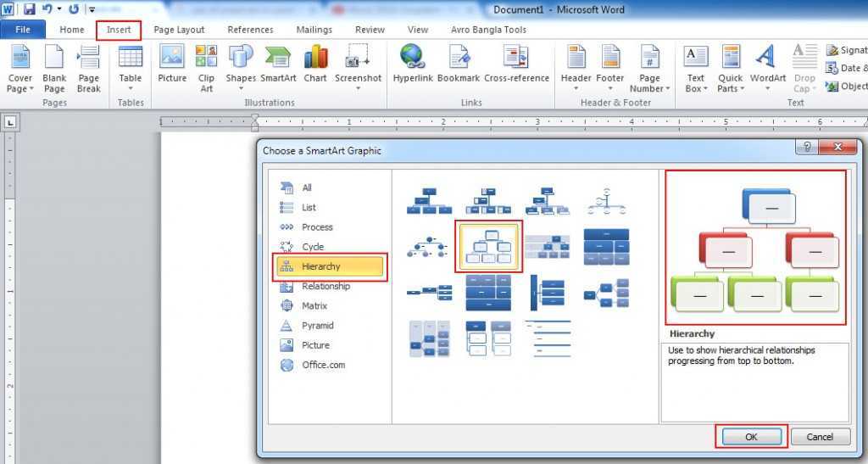Switch to the View tab
This screenshot has width=868, height=464.
pos(417,30)
